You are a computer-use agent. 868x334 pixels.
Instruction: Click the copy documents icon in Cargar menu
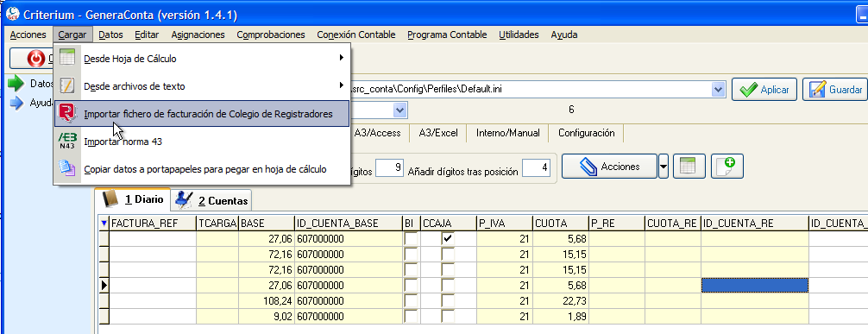pyautogui.click(x=67, y=167)
